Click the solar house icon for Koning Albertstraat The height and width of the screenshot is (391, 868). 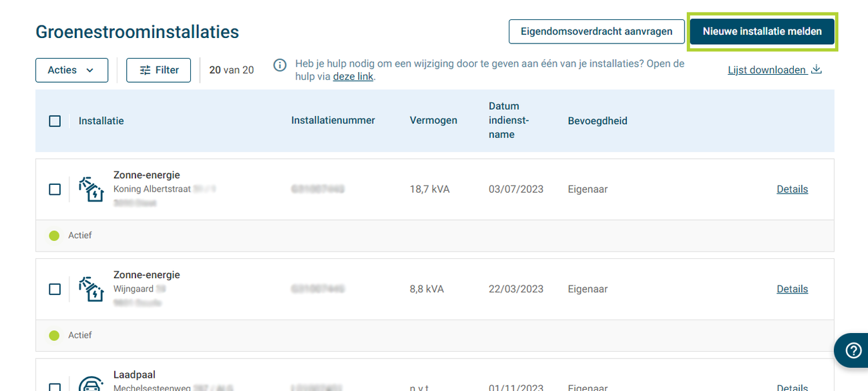(x=91, y=189)
